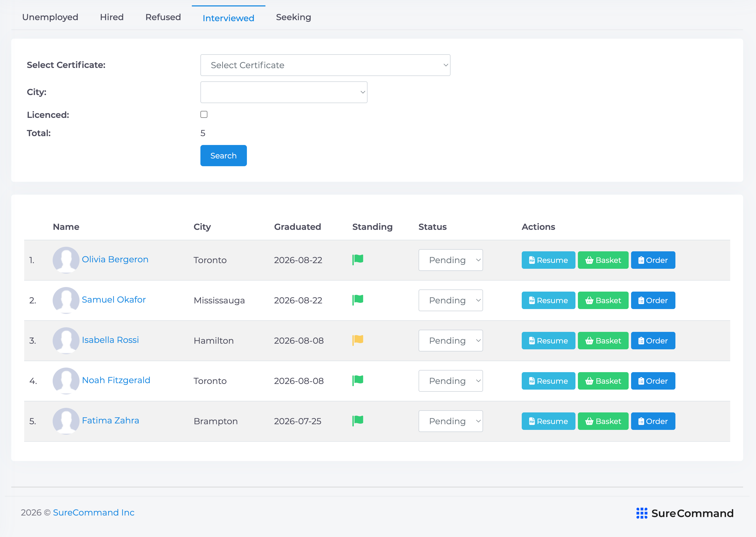
Task: Click Noah Fitzgerald's green standing flag
Action: pos(358,380)
